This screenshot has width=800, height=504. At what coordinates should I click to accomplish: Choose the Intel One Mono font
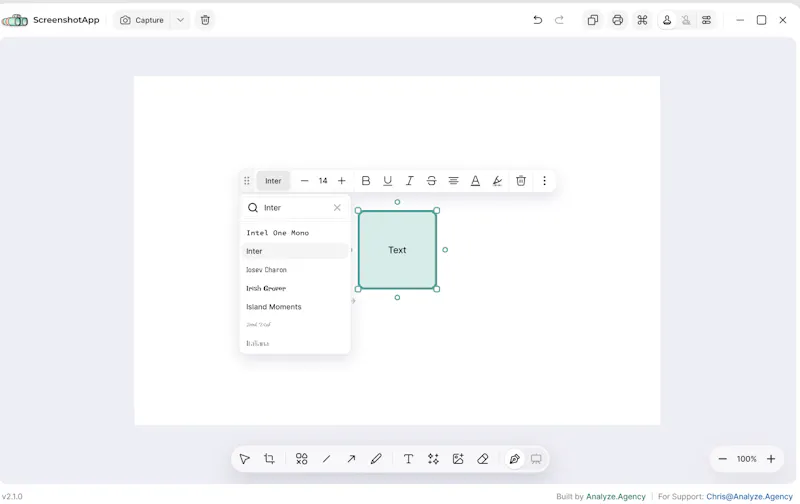[x=295, y=233]
